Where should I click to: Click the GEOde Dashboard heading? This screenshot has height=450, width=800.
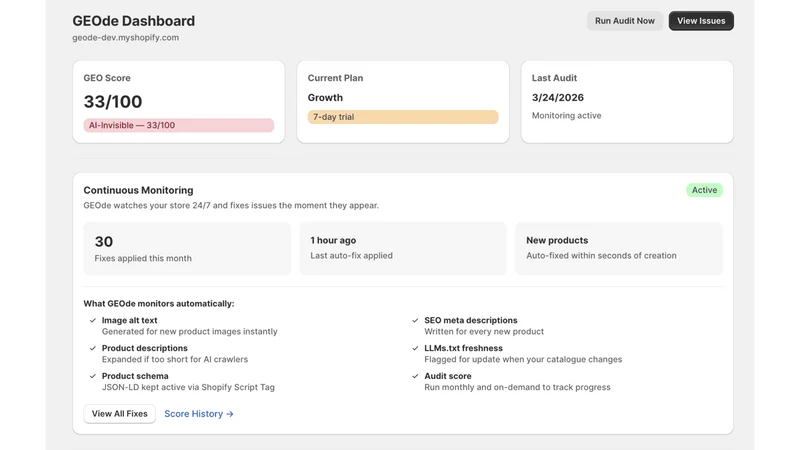pos(134,21)
